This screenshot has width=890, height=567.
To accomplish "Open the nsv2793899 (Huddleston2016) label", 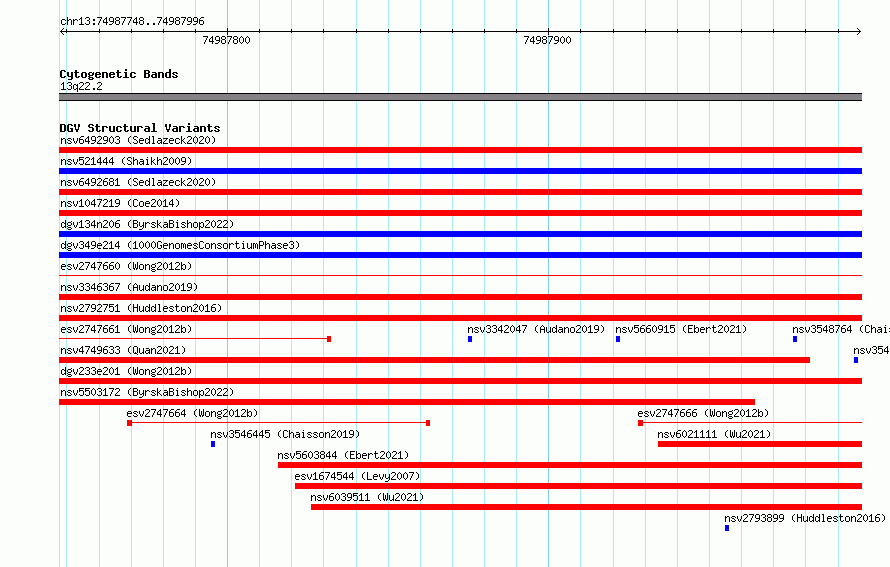I will pyautogui.click(x=805, y=518).
